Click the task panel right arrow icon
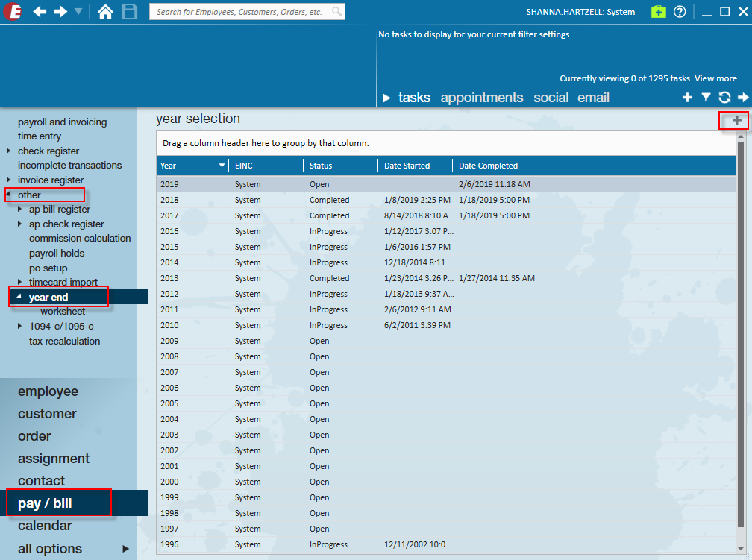This screenshot has width=752, height=560. pyautogui.click(x=743, y=98)
